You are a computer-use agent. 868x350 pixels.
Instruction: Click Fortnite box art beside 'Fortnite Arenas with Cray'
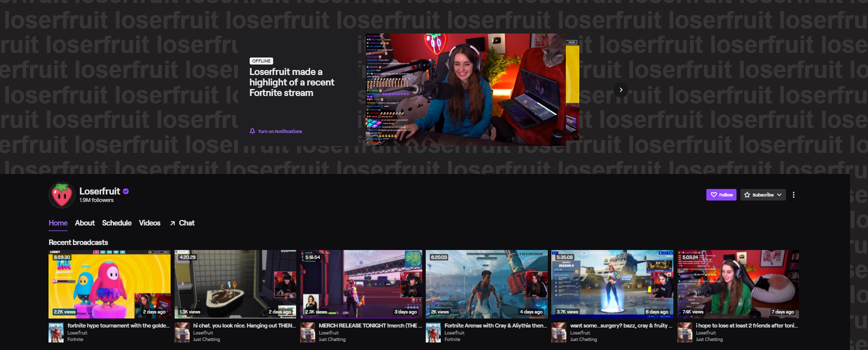433,332
